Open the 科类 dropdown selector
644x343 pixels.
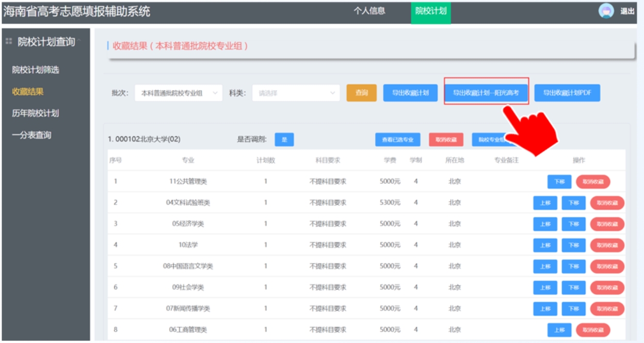tap(296, 93)
